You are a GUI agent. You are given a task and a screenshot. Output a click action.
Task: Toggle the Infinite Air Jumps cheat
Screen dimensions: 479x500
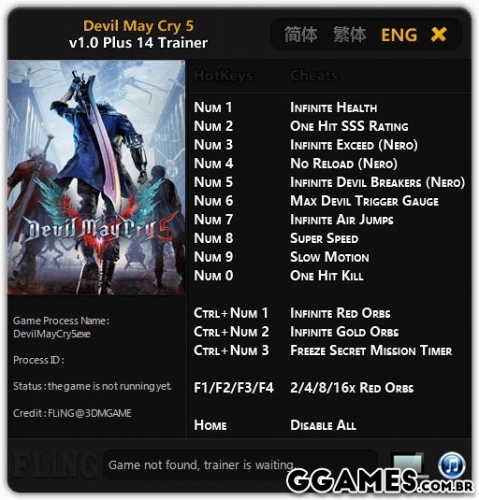(x=342, y=220)
